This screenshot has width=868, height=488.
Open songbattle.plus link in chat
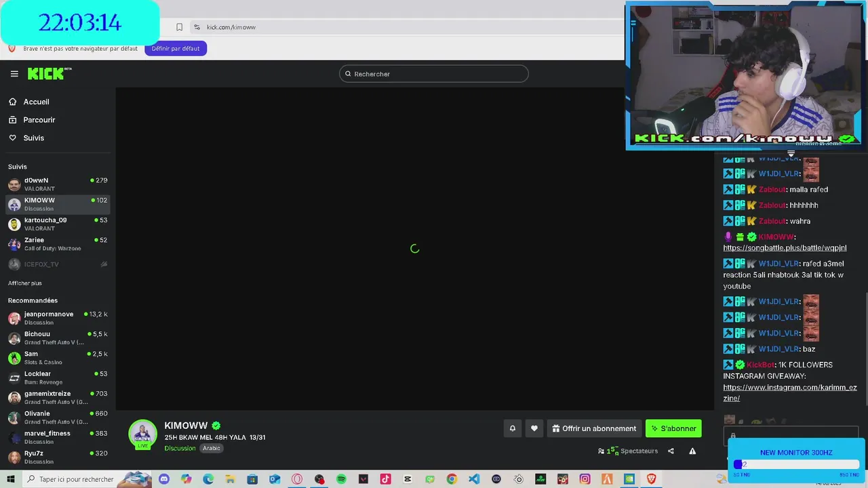(785, 248)
